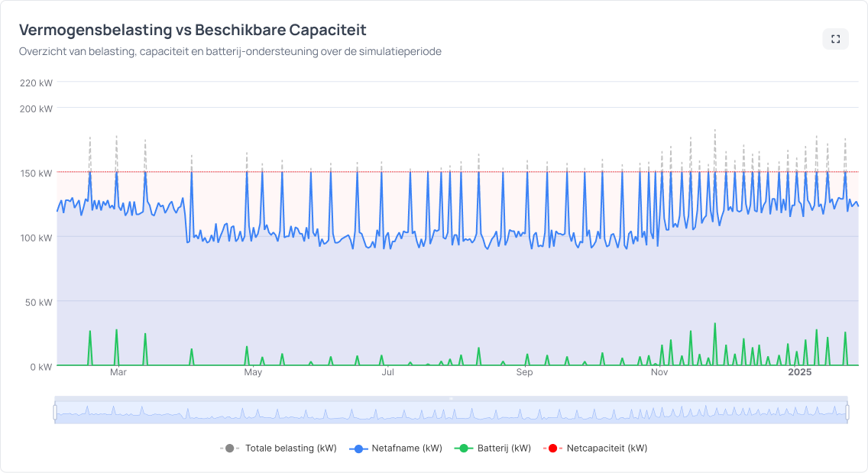Click the middle of the mini overview chart
Viewport: 868px width, 473px height.
click(x=452, y=413)
